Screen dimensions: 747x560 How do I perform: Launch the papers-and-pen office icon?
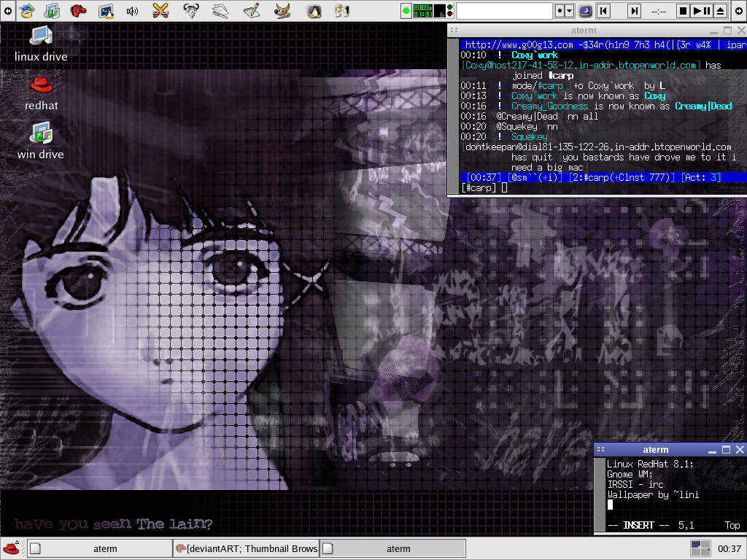click(x=221, y=10)
